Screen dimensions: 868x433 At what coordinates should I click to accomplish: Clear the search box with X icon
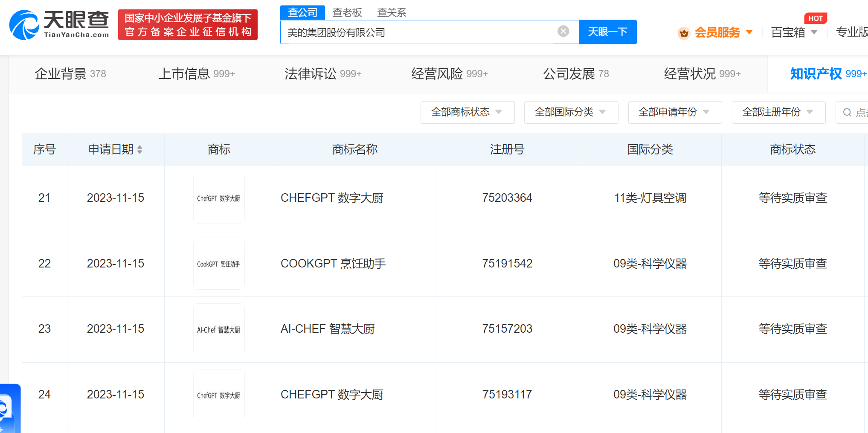pyautogui.click(x=563, y=31)
